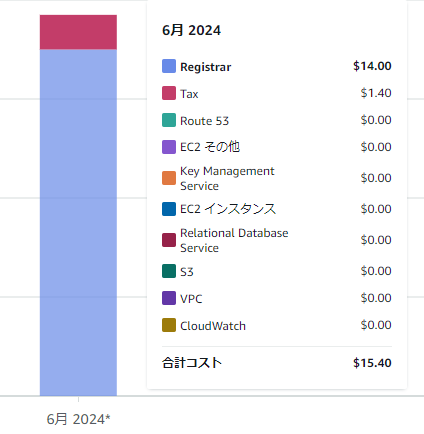The width and height of the screenshot is (424, 434).
Task: Click the dark green S3 swatch
Action: [x=169, y=271]
